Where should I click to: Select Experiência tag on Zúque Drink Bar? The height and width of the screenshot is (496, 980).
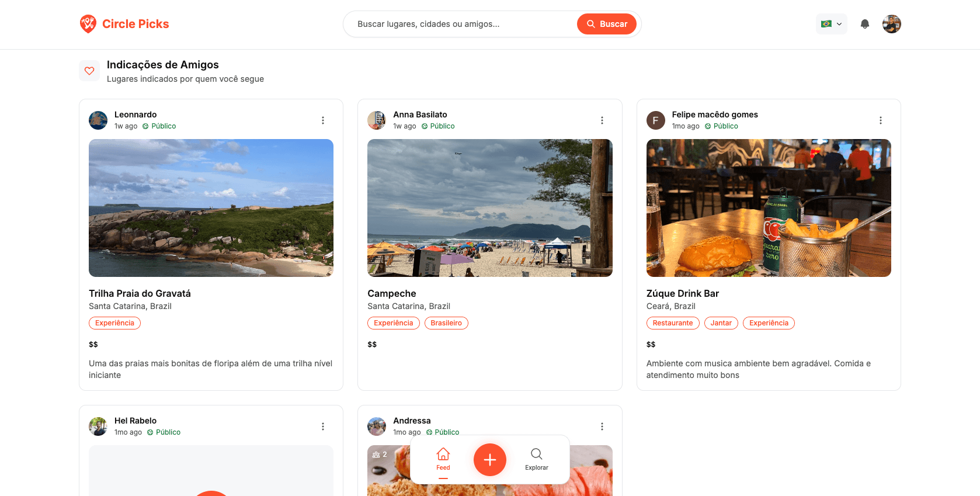pos(769,323)
